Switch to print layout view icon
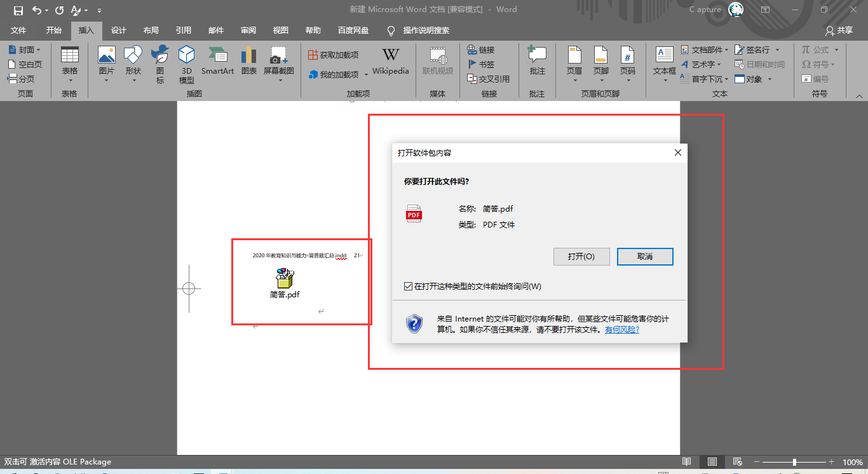 (x=712, y=462)
